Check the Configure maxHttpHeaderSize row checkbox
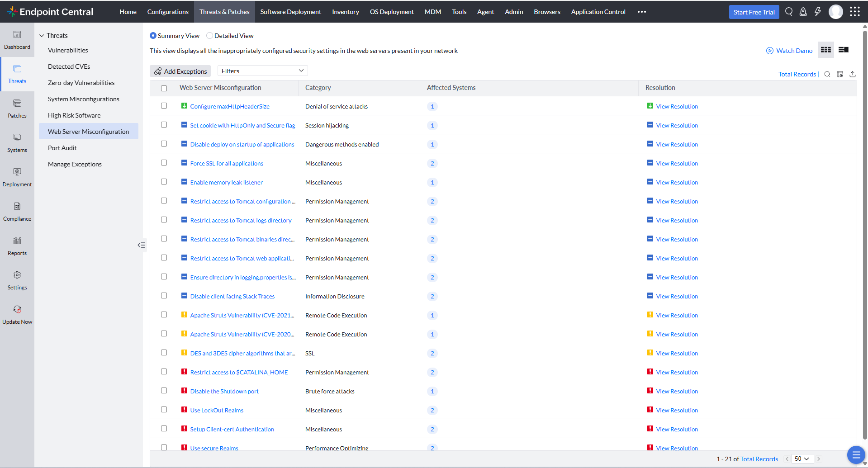 coord(164,106)
